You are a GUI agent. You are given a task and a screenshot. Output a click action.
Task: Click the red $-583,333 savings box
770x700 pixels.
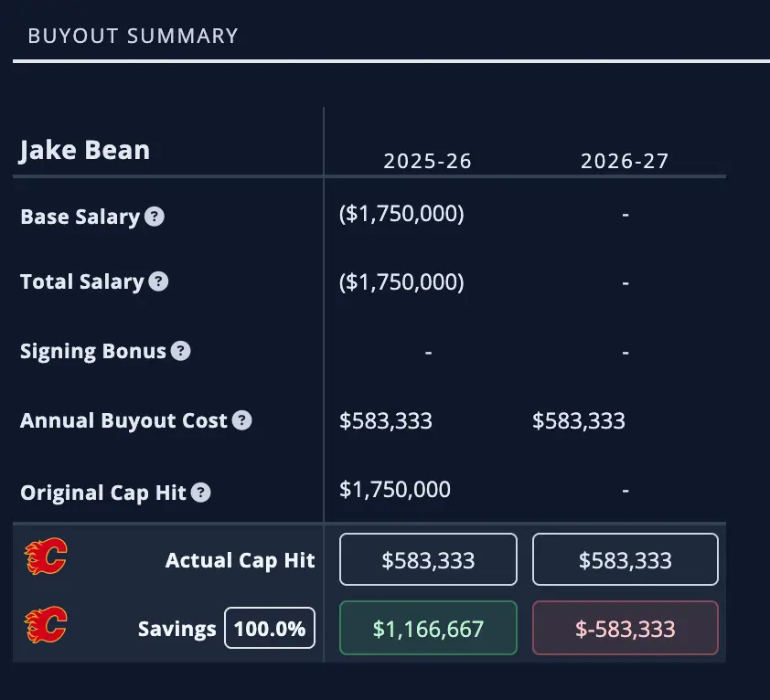[626, 629]
